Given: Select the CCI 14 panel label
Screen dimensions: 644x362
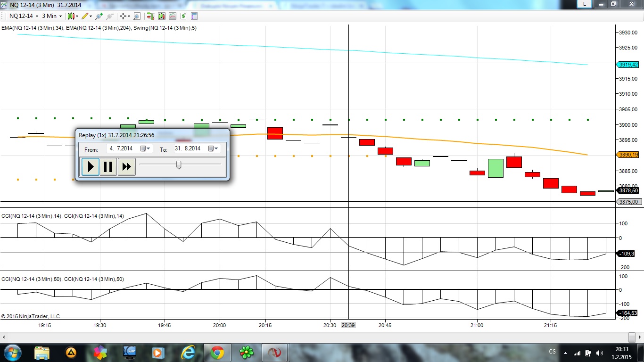Looking at the screenshot, I should click(63, 216).
